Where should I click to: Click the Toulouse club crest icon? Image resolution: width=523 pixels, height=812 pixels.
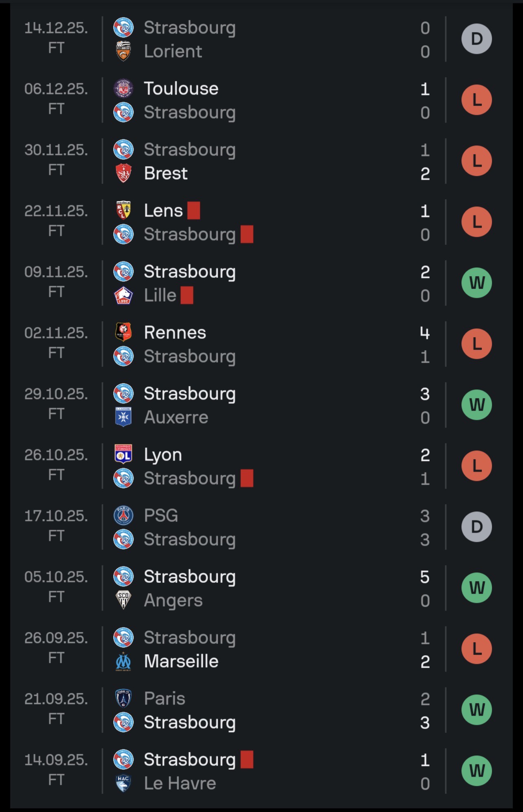pyautogui.click(x=123, y=88)
